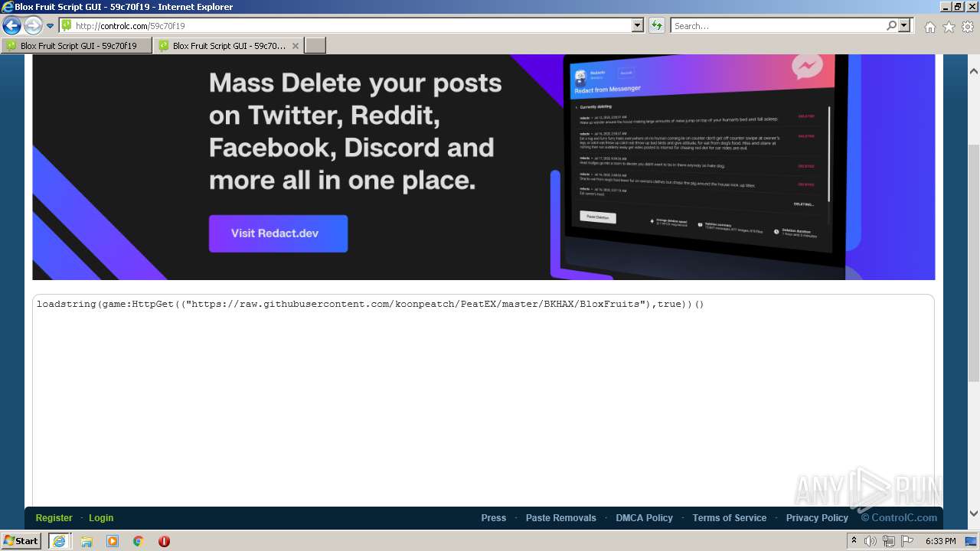The image size is (980, 551).
Task: Click the Refresh page icon
Action: (656, 25)
